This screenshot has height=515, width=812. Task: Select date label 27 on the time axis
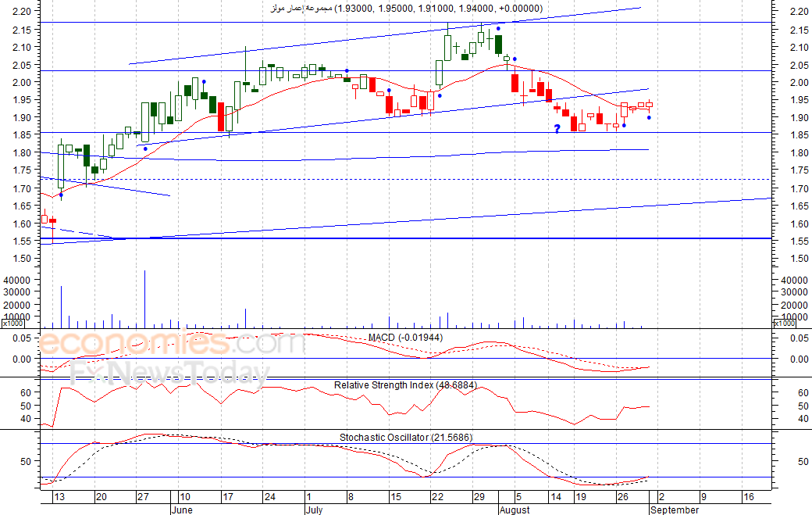pyautogui.click(x=143, y=497)
